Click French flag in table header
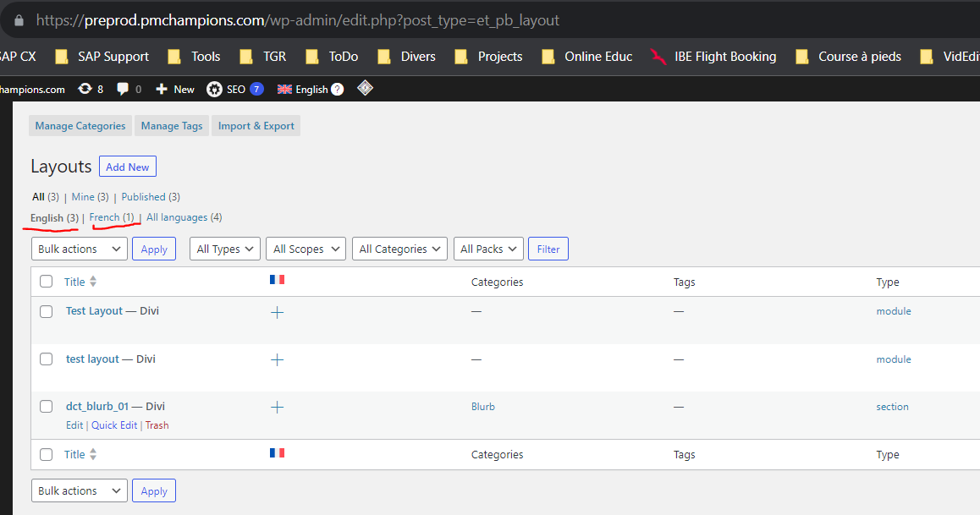Screen dimensions: 980x515 coord(277,280)
